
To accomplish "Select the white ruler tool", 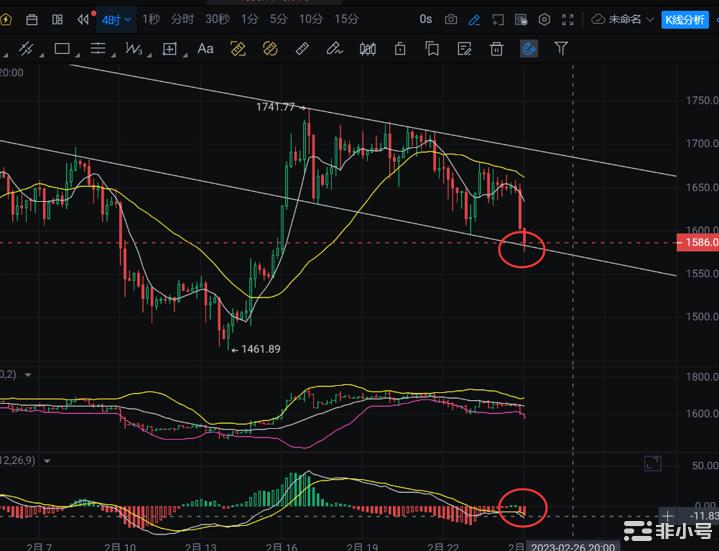I will coord(302,49).
